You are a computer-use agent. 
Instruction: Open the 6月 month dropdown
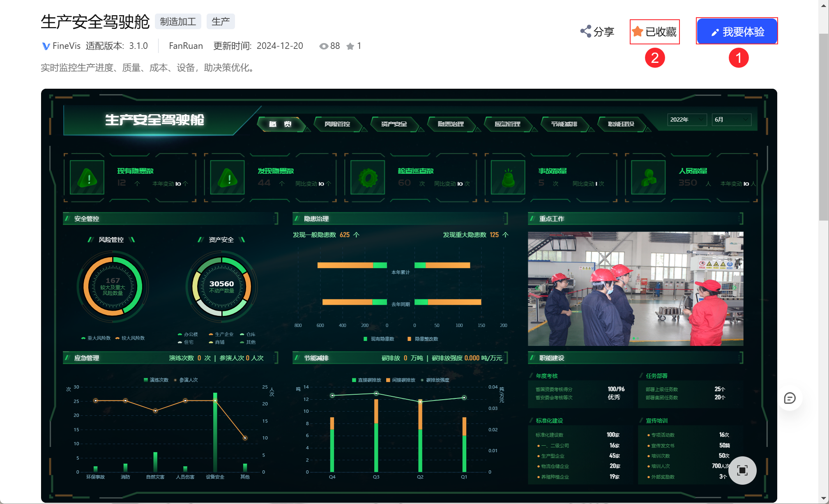[731, 120]
